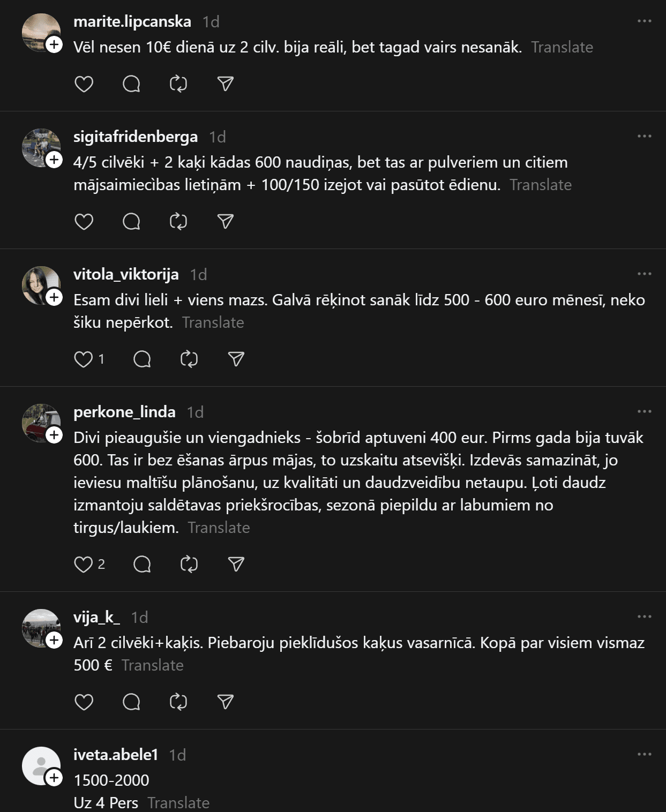Open more options for sigitafridenberga's comment

pos(644,137)
